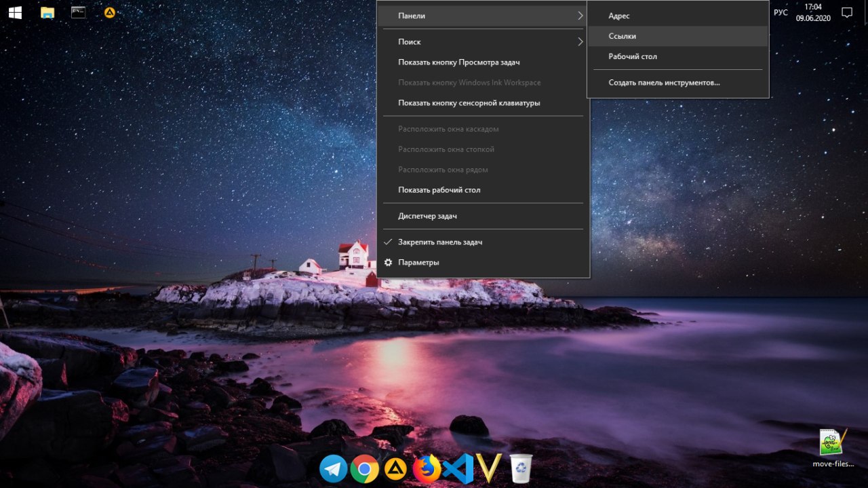The image size is (868, 488).
Task: Select Рабочий стол in the submenu
Action: click(x=677, y=56)
